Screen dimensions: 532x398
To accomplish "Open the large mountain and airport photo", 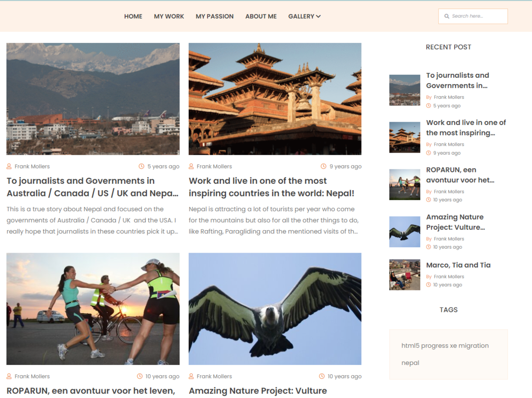I will click(93, 99).
